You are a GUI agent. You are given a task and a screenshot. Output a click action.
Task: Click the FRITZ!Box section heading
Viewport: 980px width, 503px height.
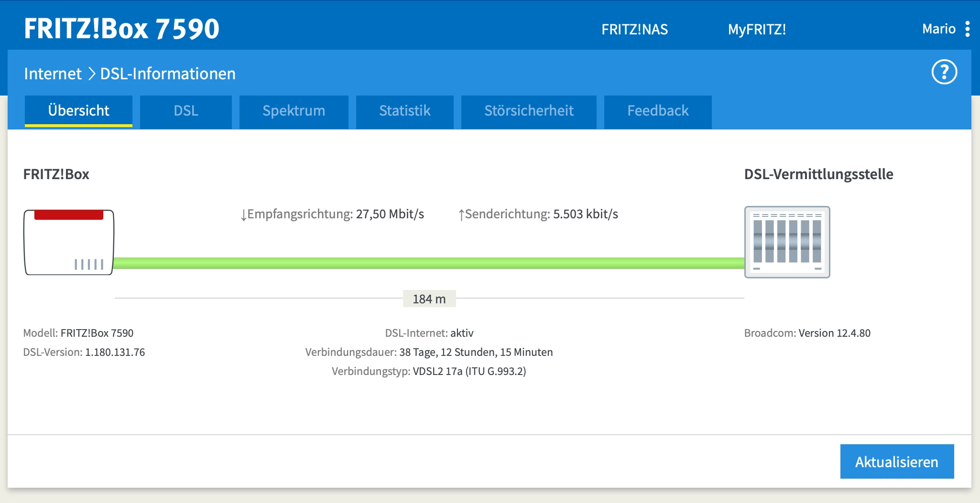click(x=56, y=174)
